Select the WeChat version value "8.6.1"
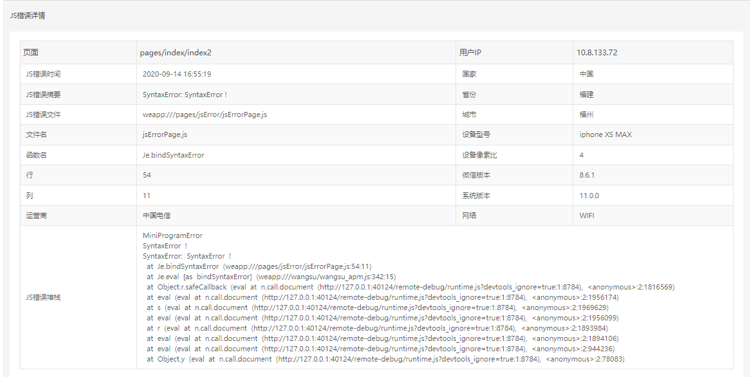This screenshot has width=750, height=378. 587,175
